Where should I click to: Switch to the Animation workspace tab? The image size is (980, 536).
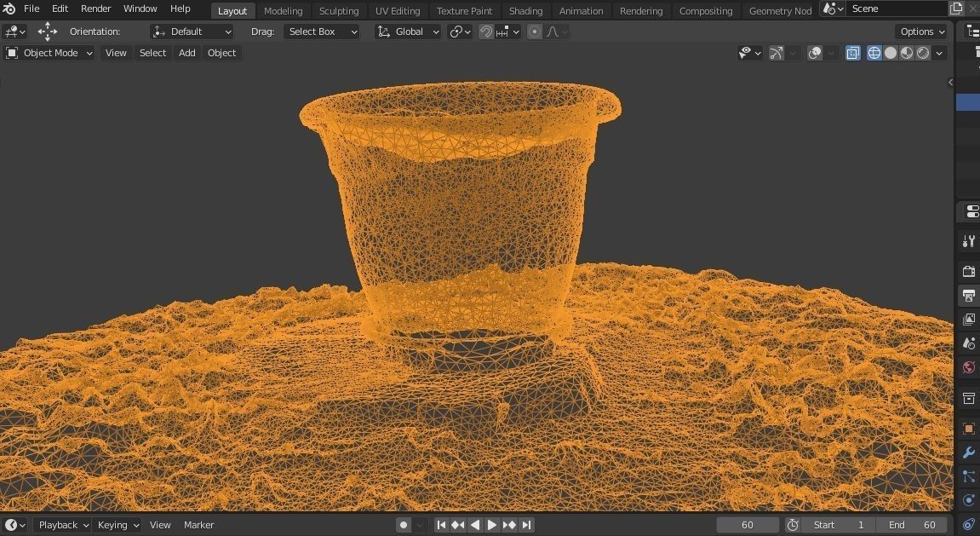[x=582, y=10]
